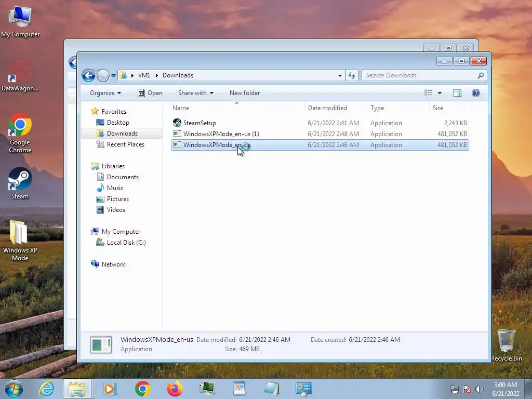Click the Windows Explorer taskbar button
The width and height of the screenshot is (532, 399).
(77, 389)
